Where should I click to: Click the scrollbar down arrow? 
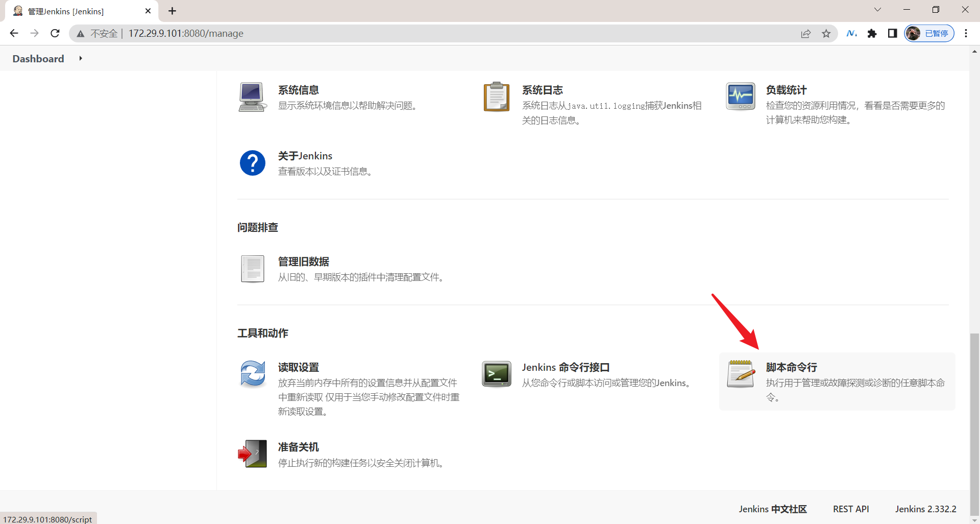click(974, 520)
